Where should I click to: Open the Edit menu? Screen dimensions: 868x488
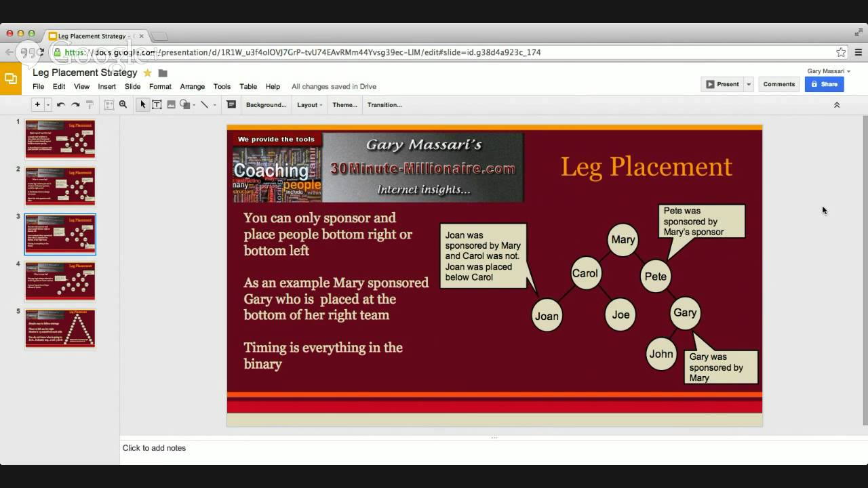click(59, 87)
